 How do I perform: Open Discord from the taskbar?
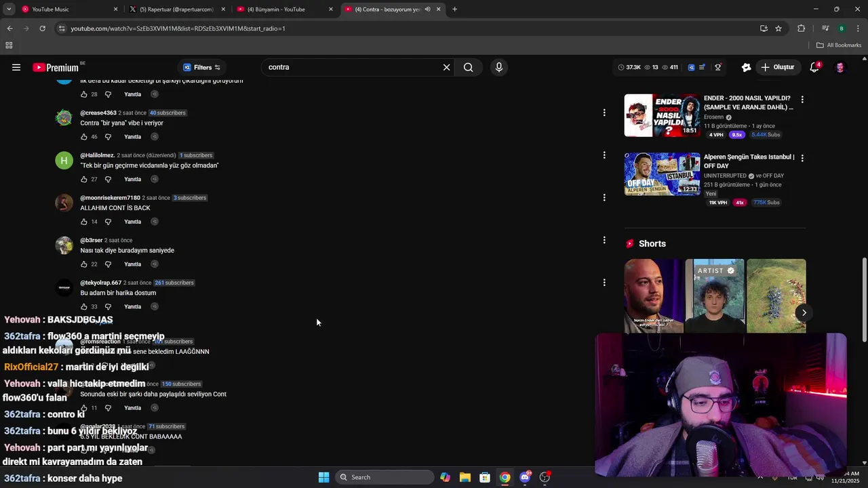point(525,477)
